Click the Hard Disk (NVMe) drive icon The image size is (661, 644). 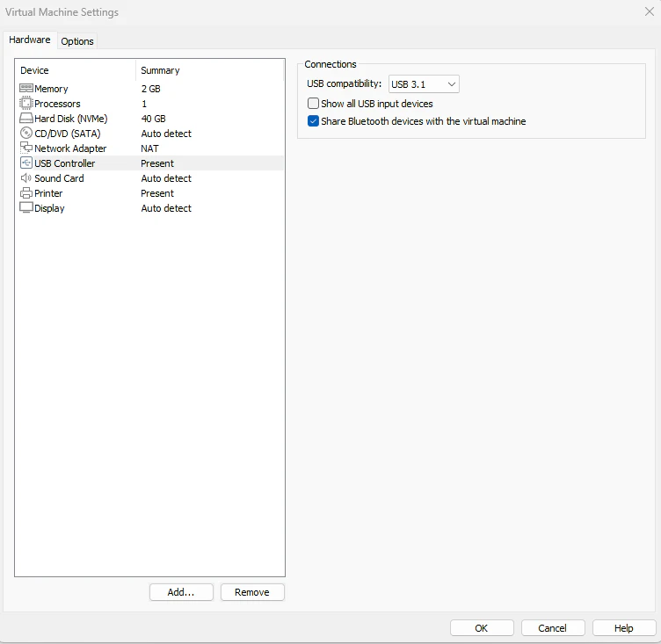tap(26, 118)
